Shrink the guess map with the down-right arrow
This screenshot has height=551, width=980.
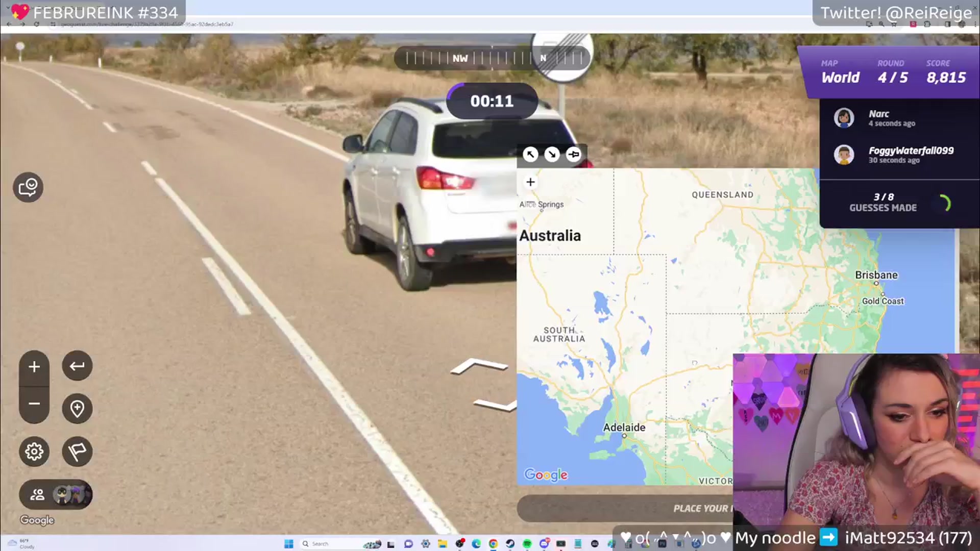[x=552, y=154]
